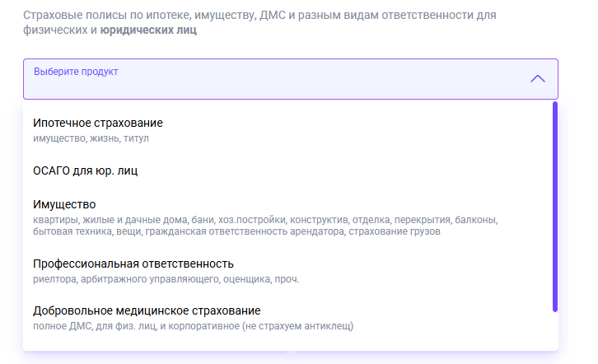Viewport: 598px width, 364px height.
Task: Click the 'квартиры, жилые и дачные дома' description line
Action: click(x=265, y=220)
